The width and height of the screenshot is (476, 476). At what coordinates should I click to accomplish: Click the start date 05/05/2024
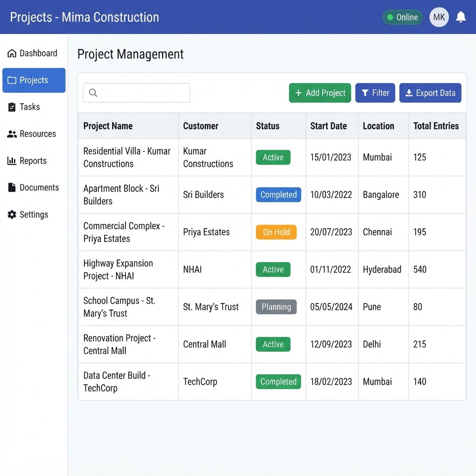point(331,307)
